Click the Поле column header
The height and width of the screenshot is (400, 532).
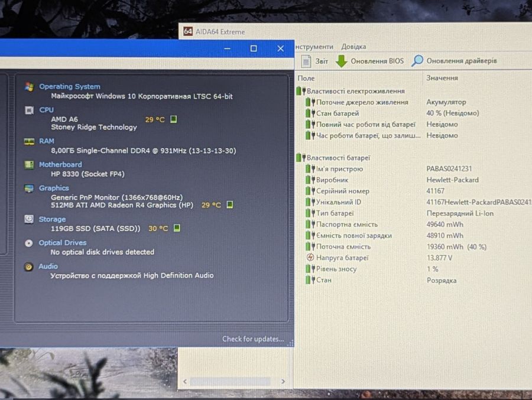click(x=306, y=78)
